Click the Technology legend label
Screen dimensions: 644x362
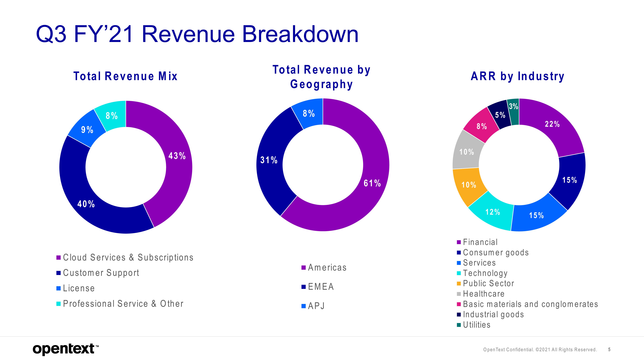pos(485,273)
